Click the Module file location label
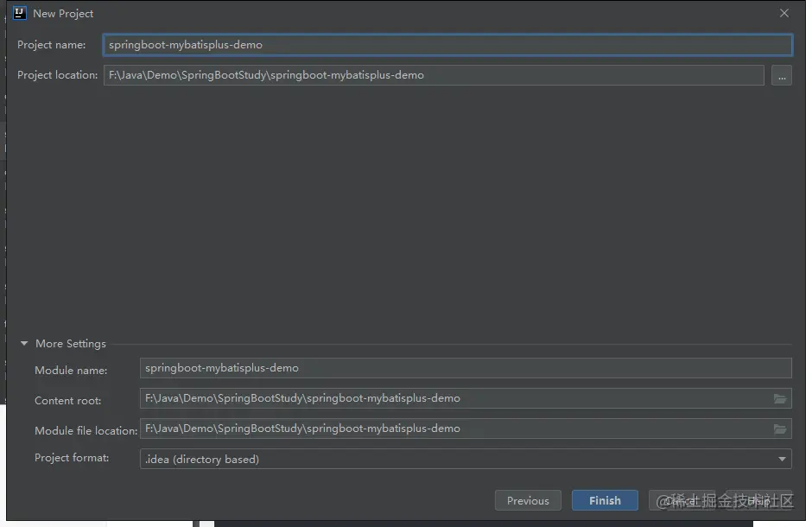This screenshot has width=812, height=527. (x=86, y=431)
